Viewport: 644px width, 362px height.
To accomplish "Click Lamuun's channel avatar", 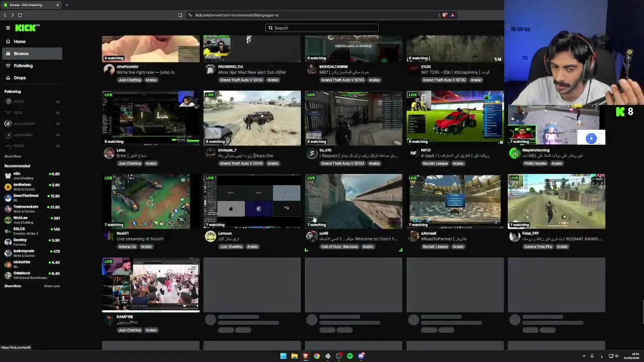I will (210, 237).
